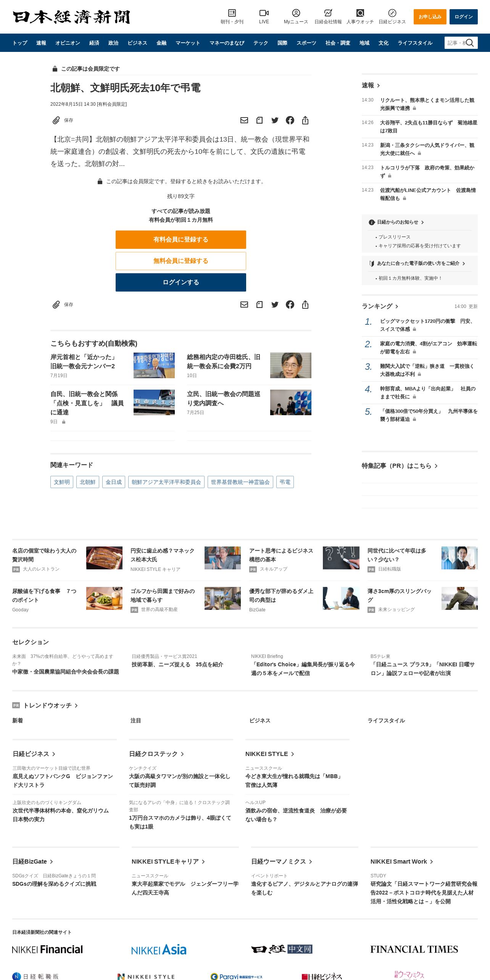This screenshot has width=490, height=980.
Task: Open the 尿酸値を下げる食事 food thumbnail
Action: click(104, 598)
